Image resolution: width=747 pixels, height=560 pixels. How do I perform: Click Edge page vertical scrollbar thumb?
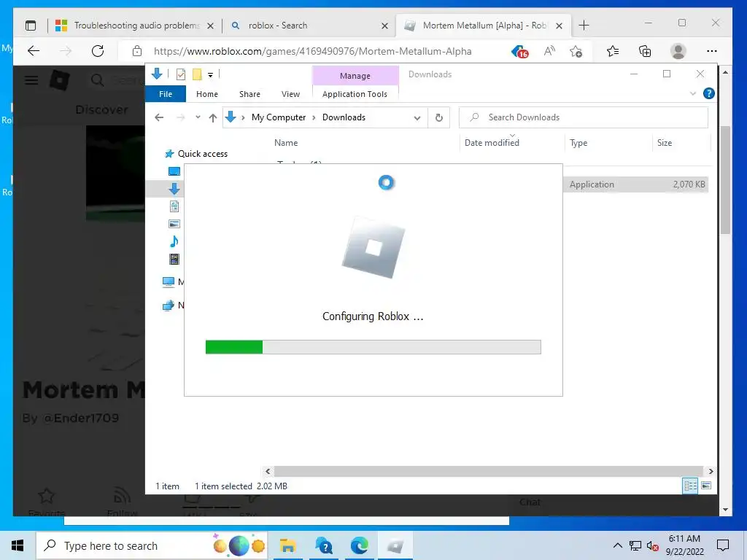click(x=725, y=180)
